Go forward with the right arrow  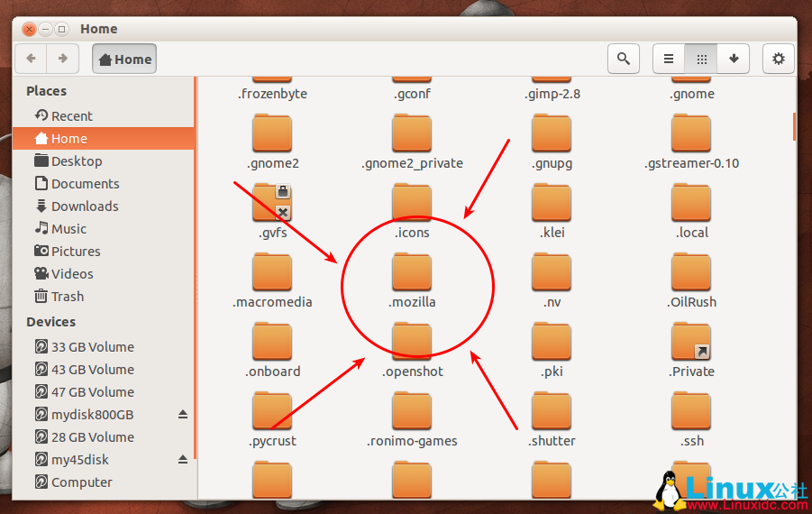click(x=62, y=59)
